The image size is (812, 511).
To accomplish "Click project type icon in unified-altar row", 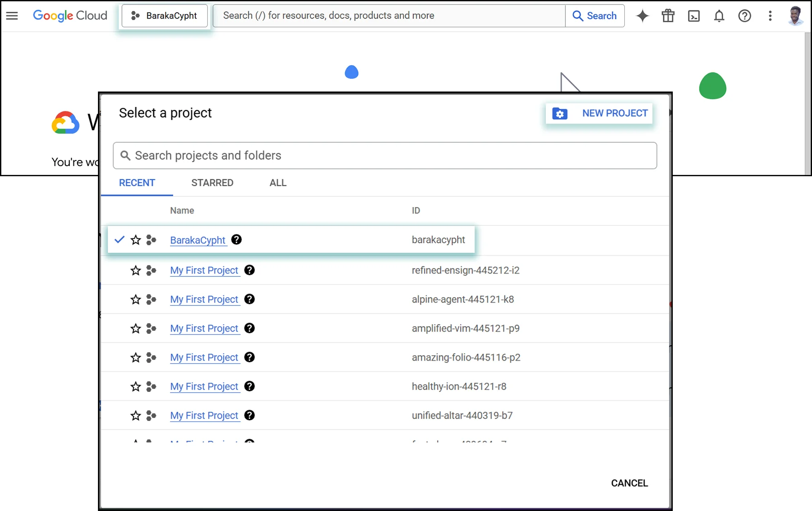I will coord(151,415).
